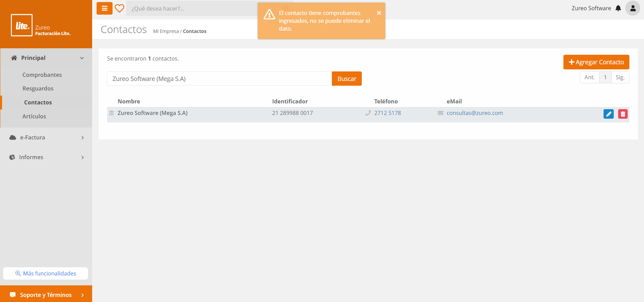Click identifier 21 289988 0017
644x302 pixels.
(x=292, y=113)
